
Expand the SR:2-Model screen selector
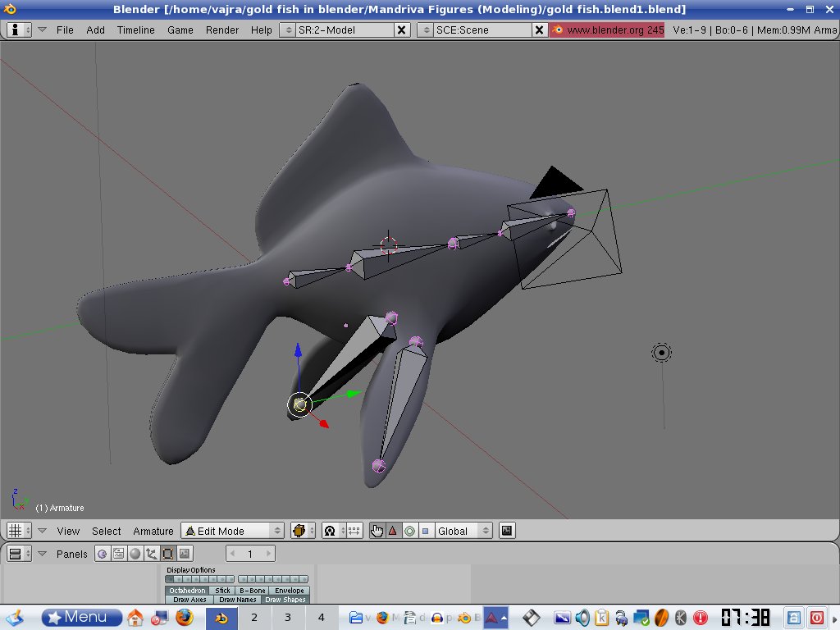click(287, 30)
